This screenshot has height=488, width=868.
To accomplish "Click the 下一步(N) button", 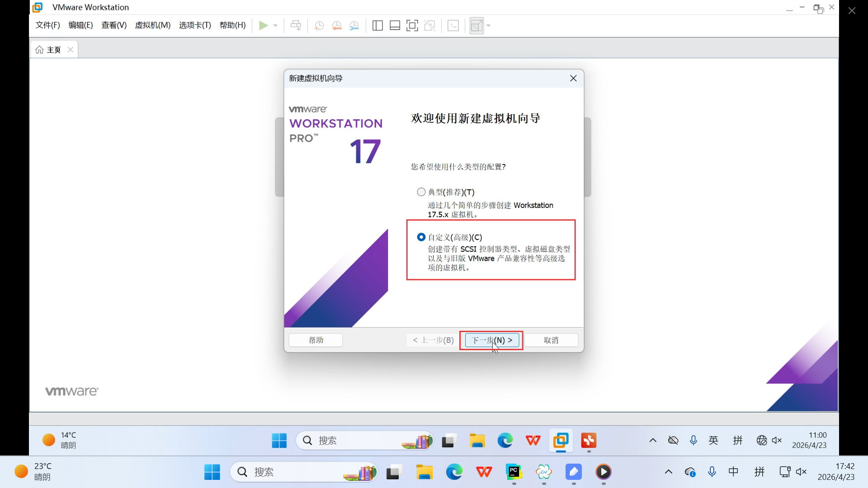I will [492, 340].
